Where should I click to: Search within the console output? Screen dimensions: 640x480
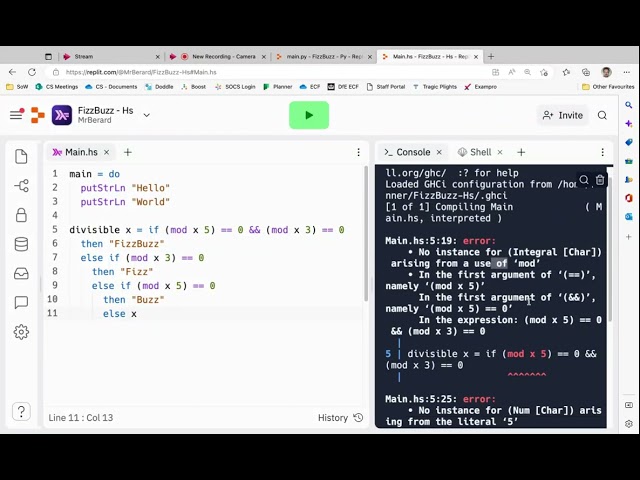[584, 180]
